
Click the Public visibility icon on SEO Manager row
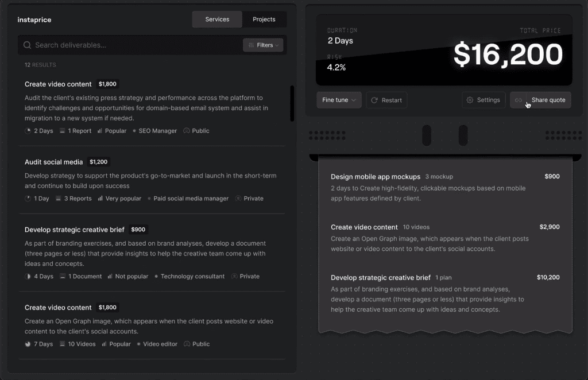tap(186, 131)
